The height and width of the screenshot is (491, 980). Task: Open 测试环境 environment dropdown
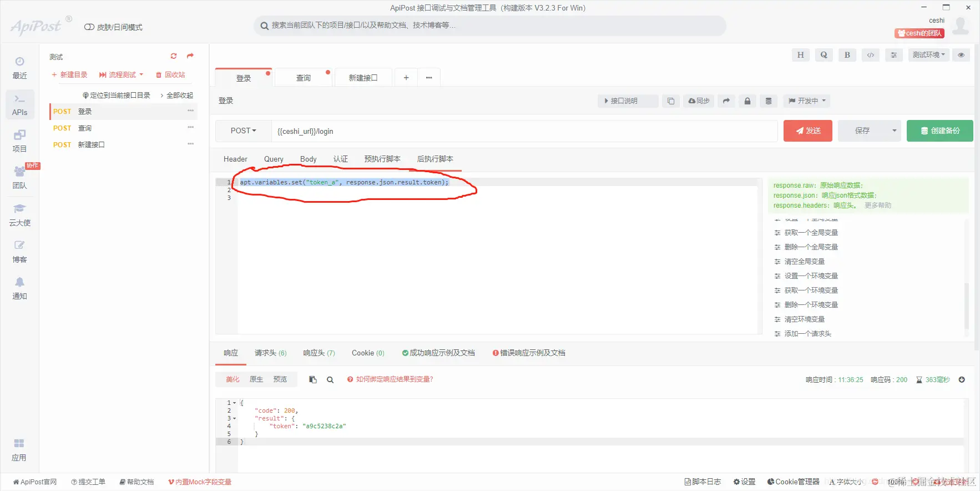pyautogui.click(x=929, y=55)
